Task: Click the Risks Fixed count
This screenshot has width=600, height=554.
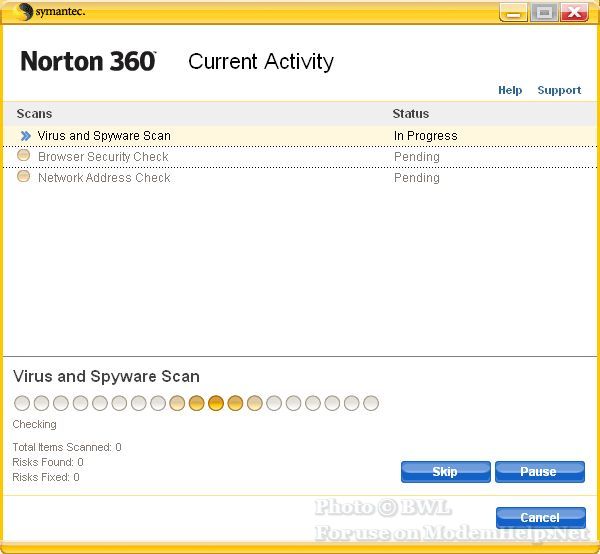Action: [x=46, y=477]
